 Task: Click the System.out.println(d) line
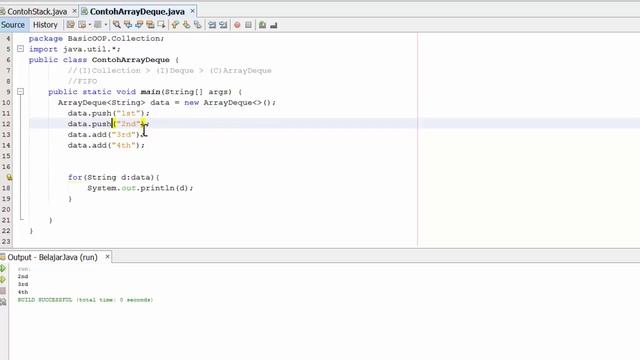140,188
